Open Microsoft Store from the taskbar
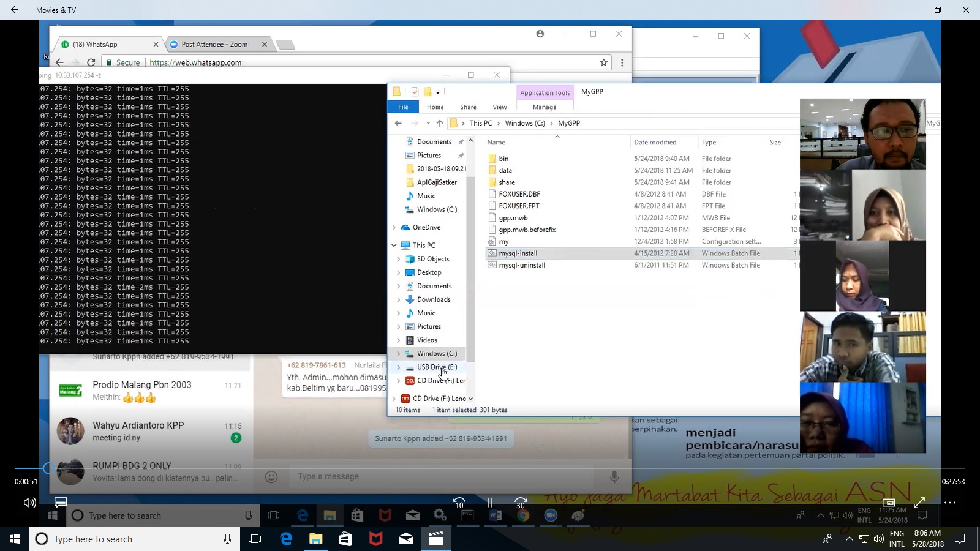Image resolution: width=980 pixels, height=551 pixels. (345, 539)
